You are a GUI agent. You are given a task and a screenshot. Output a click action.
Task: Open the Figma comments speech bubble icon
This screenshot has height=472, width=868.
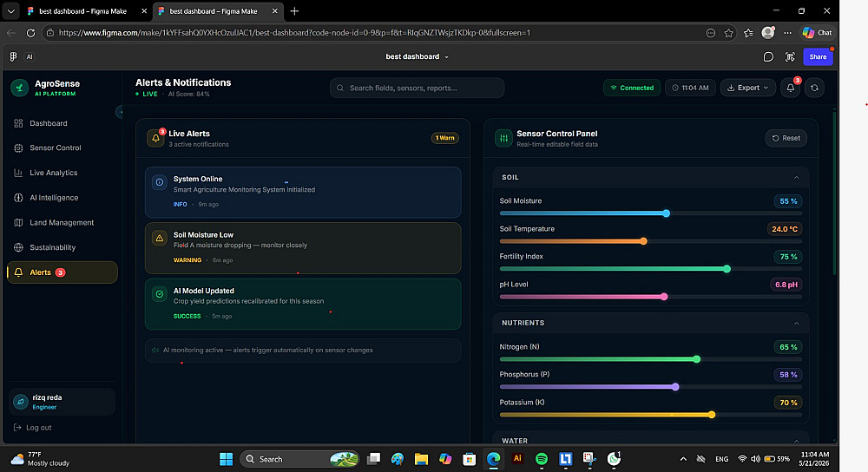click(x=768, y=57)
